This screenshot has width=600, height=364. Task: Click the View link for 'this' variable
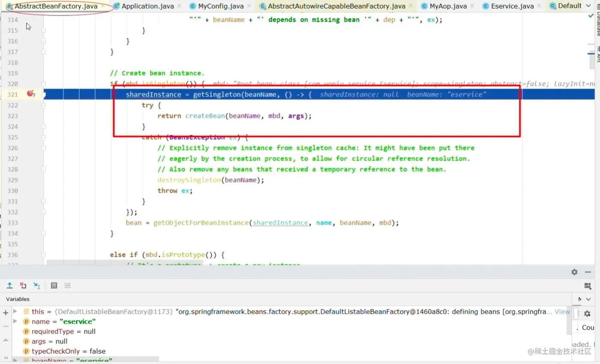[x=562, y=312]
